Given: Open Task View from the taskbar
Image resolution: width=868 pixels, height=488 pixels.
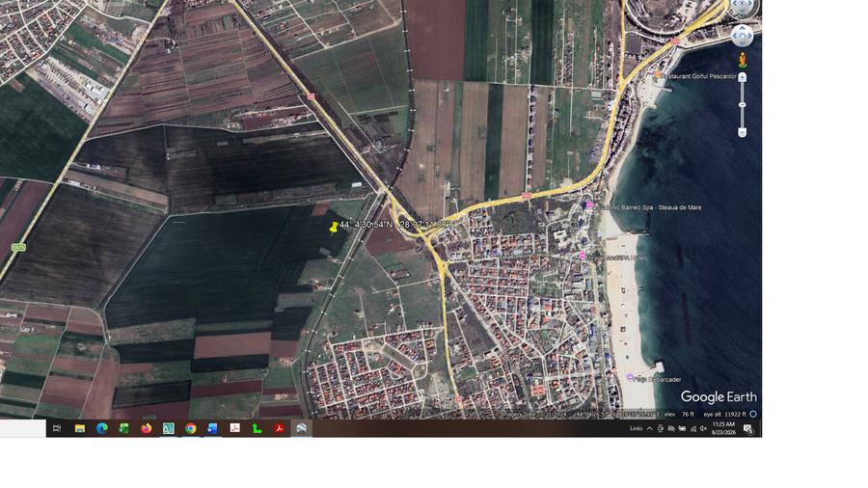Looking at the screenshot, I should click(57, 428).
